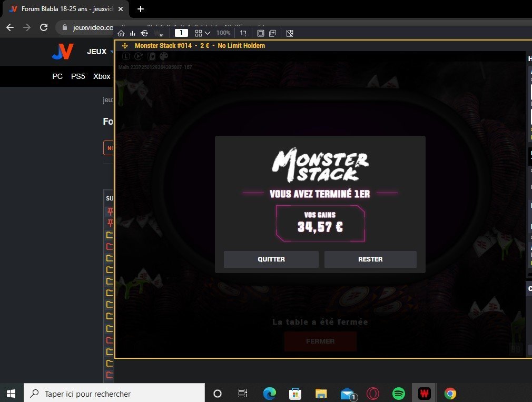Select table number 1 tab
This screenshot has width=532, height=402.
tap(181, 33)
